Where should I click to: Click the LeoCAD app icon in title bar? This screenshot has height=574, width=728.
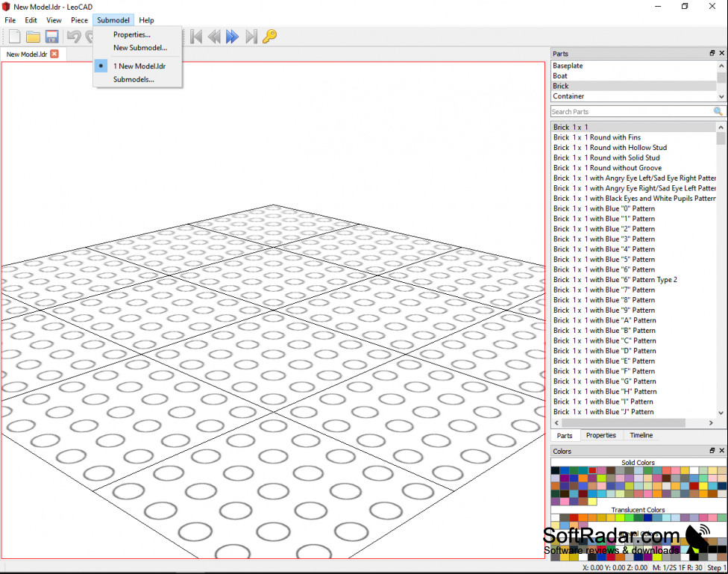(x=6, y=7)
